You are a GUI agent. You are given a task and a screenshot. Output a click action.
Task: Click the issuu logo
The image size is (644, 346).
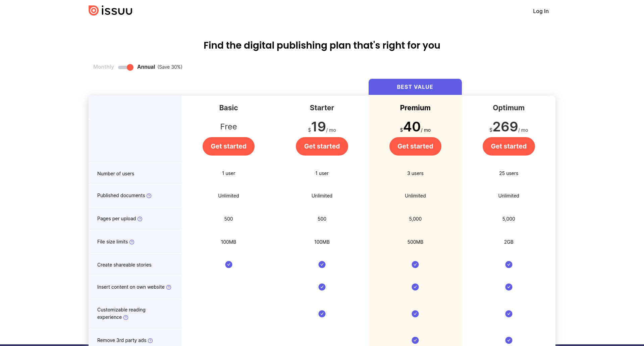click(110, 11)
